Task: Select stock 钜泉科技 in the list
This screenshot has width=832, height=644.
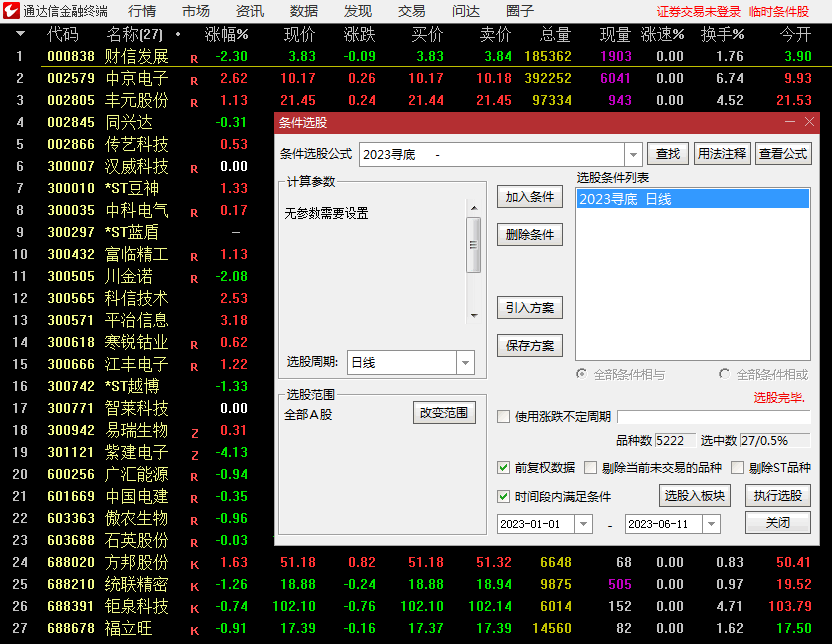Action: 136,606
